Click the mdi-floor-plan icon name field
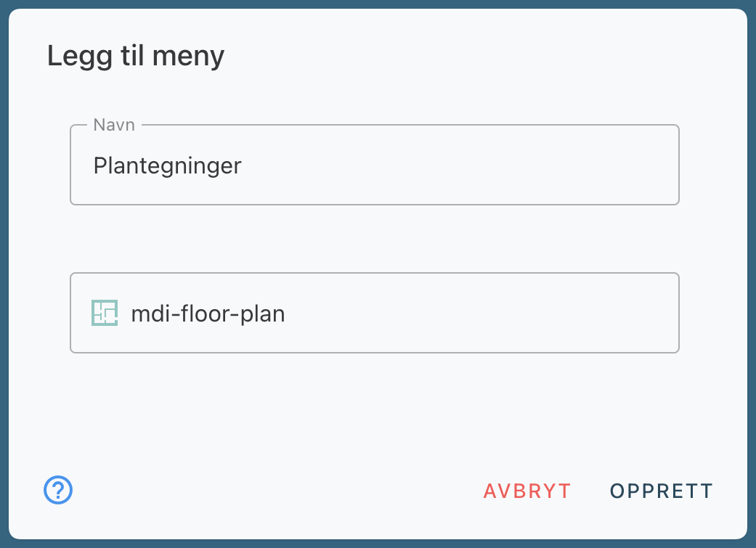The width and height of the screenshot is (756, 548). 374,313
